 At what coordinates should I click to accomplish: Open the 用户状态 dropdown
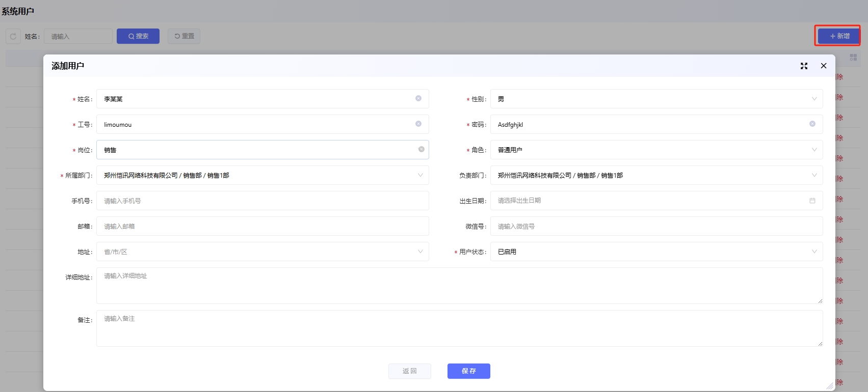[656, 251]
